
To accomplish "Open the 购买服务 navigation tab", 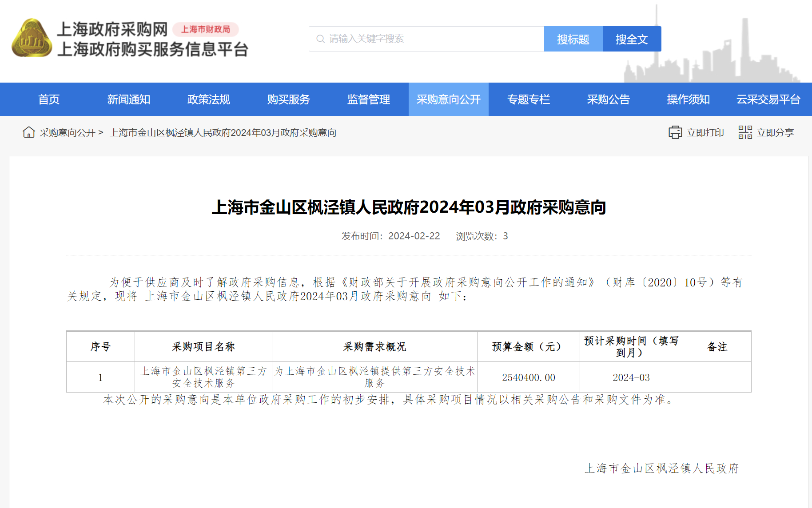I will (289, 99).
